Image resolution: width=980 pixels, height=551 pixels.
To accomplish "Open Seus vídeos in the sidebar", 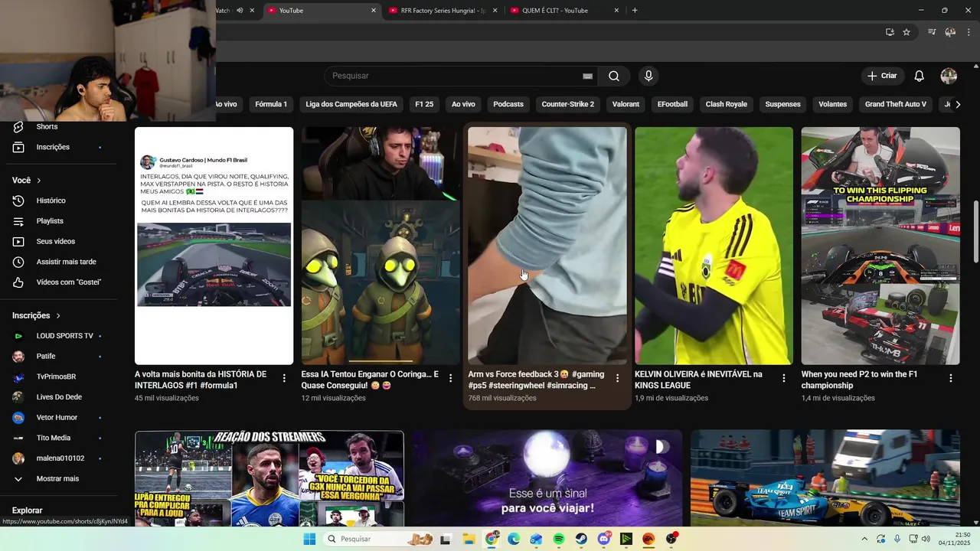I will [x=55, y=242].
